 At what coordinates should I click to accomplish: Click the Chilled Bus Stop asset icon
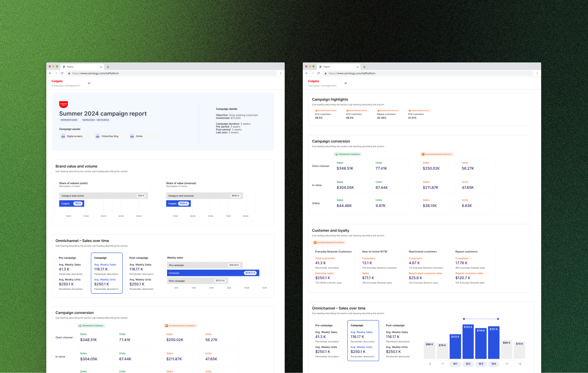click(x=98, y=136)
